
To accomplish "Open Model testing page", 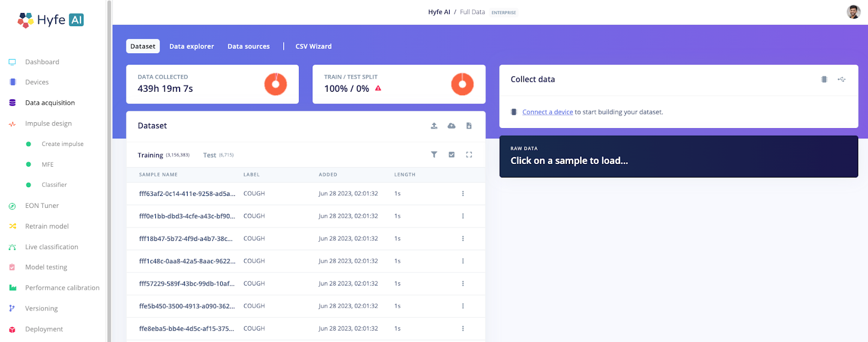I will click(46, 267).
